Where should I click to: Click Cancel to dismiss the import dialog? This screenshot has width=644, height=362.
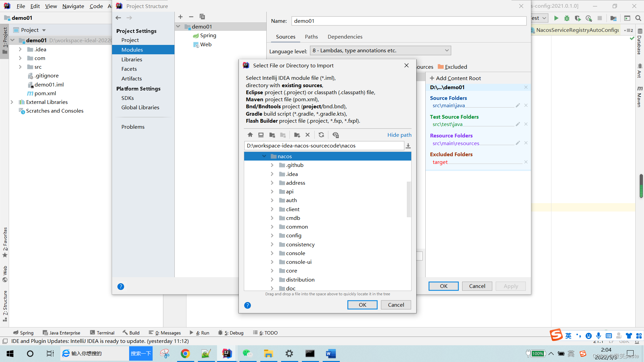[x=395, y=305]
